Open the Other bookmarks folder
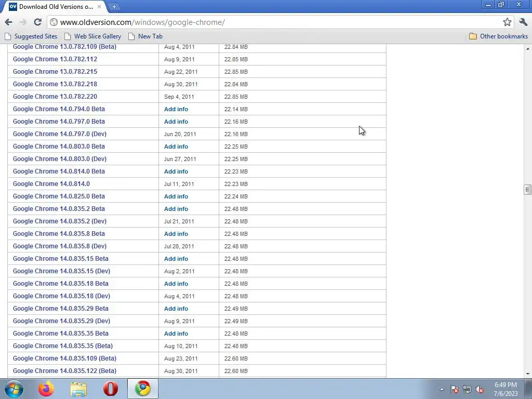The height and width of the screenshot is (399, 532). (x=498, y=36)
